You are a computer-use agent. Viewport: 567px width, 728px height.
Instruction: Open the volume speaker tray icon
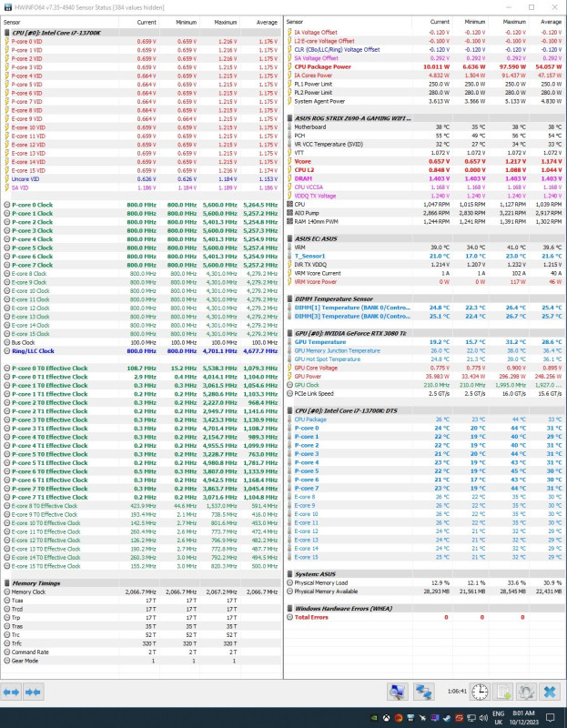pyautogui.click(x=483, y=718)
